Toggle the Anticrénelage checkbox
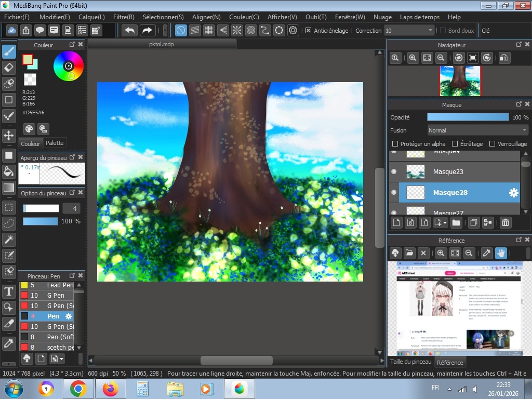 pyautogui.click(x=308, y=31)
